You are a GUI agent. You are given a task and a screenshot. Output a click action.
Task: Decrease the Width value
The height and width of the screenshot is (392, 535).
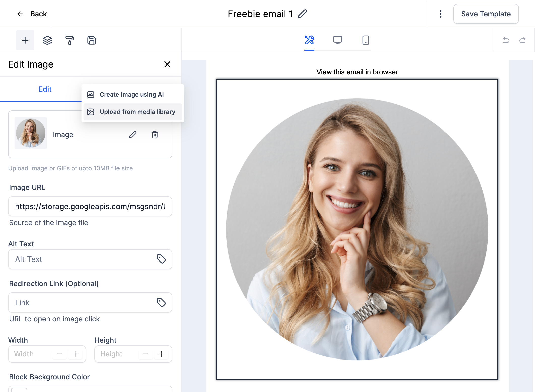60,354
